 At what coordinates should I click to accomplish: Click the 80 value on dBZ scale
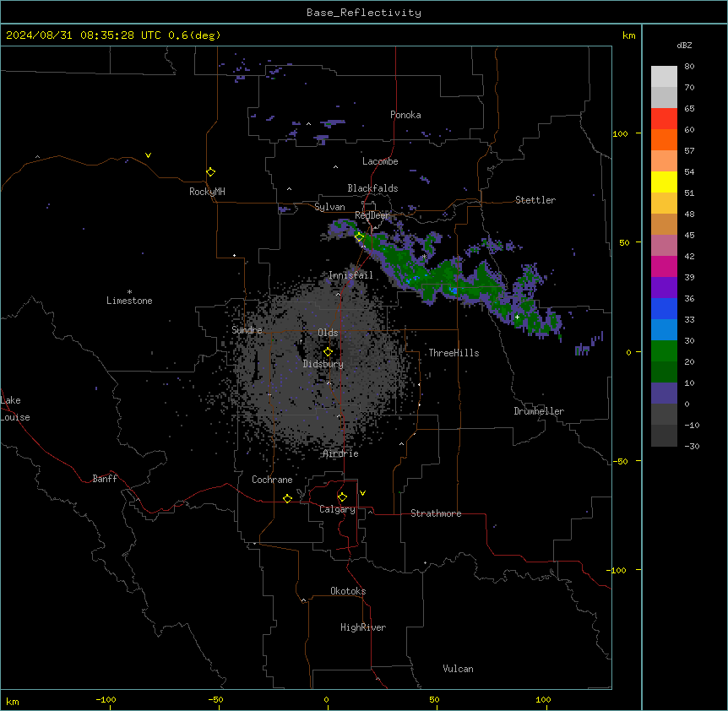pos(689,67)
